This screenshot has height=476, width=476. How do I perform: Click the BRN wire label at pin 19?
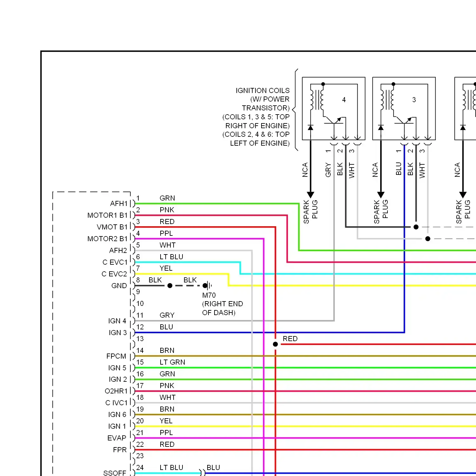tap(167, 409)
